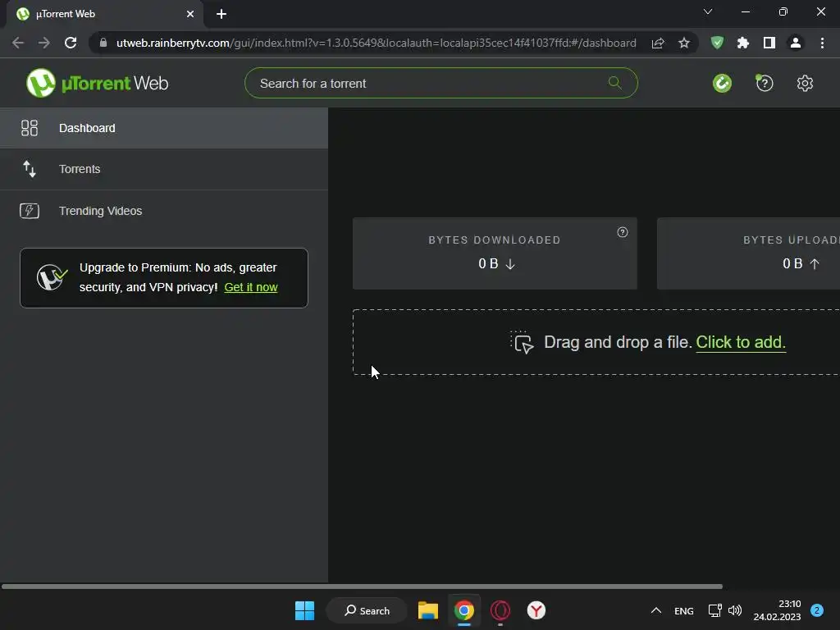Expand hidden system tray icons chevron
The image size is (840, 630).
click(x=655, y=610)
